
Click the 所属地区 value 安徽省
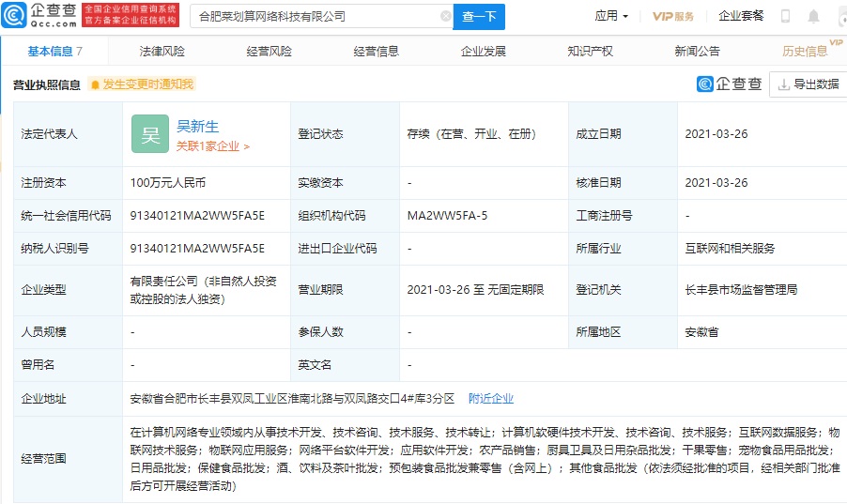click(701, 331)
